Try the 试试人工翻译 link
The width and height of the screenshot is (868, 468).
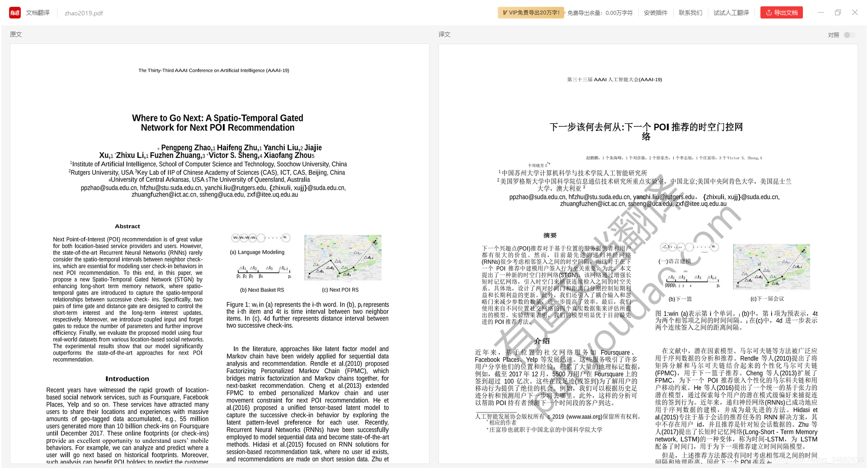click(x=731, y=13)
